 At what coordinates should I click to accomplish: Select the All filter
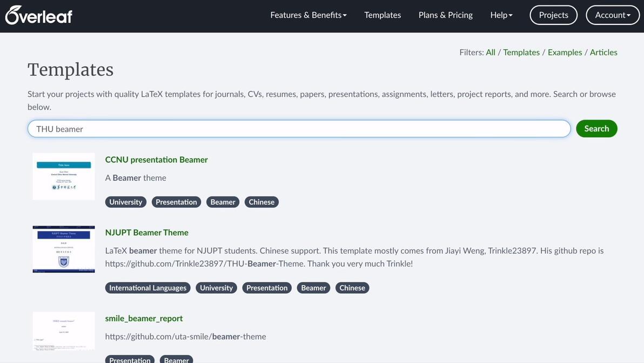click(491, 52)
